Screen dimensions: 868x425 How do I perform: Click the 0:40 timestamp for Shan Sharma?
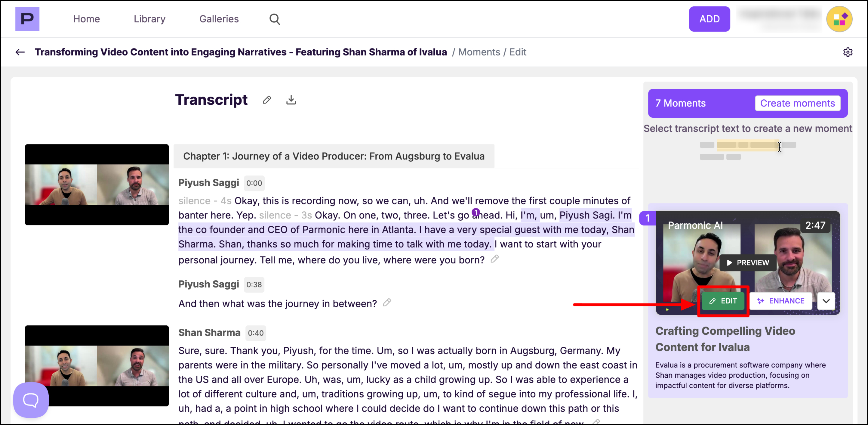(x=256, y=333)
